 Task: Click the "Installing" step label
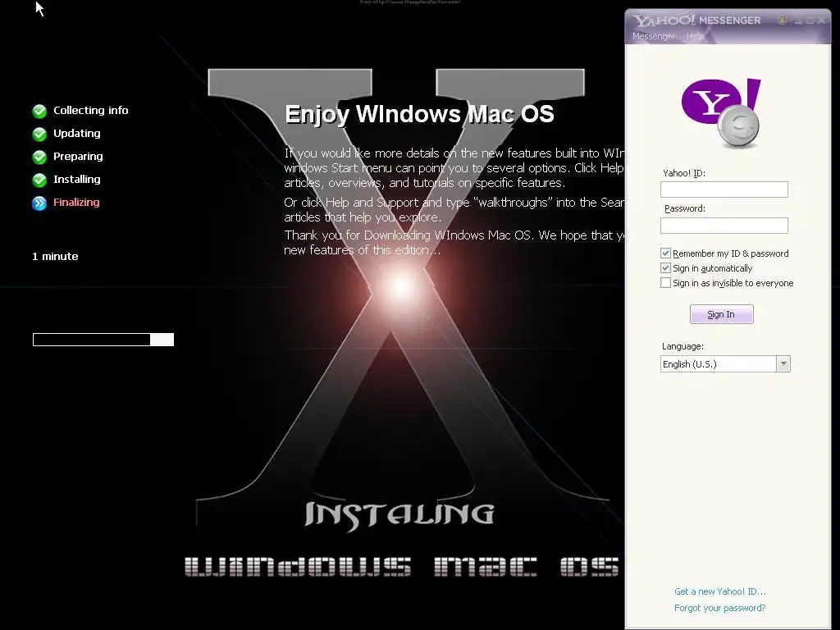coord(76,180)
